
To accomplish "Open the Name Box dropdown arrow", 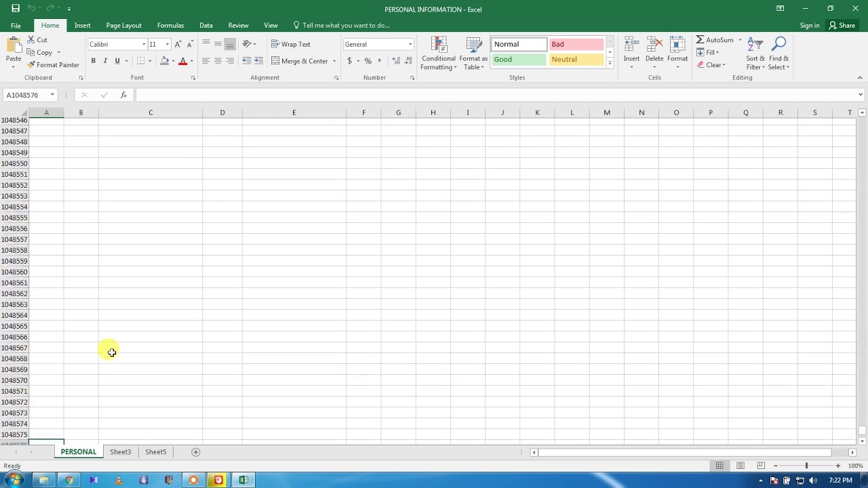I will [x=52, y=95].
